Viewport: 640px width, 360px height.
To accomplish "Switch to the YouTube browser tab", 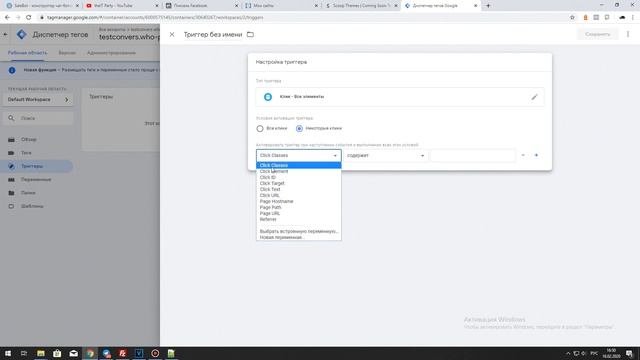I will pyautogui.click(x=122, y=6).
